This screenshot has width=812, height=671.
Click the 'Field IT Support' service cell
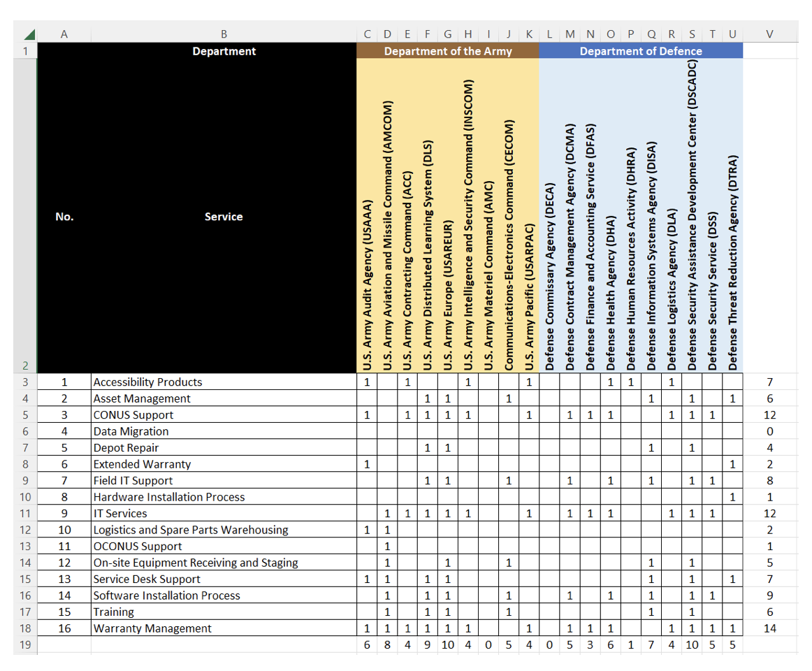tap(224, 480)
